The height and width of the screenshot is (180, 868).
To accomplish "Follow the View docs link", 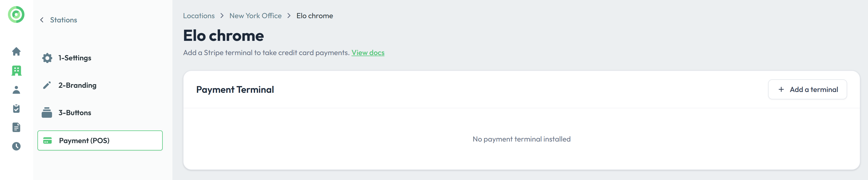I will [x=368, y=53].
